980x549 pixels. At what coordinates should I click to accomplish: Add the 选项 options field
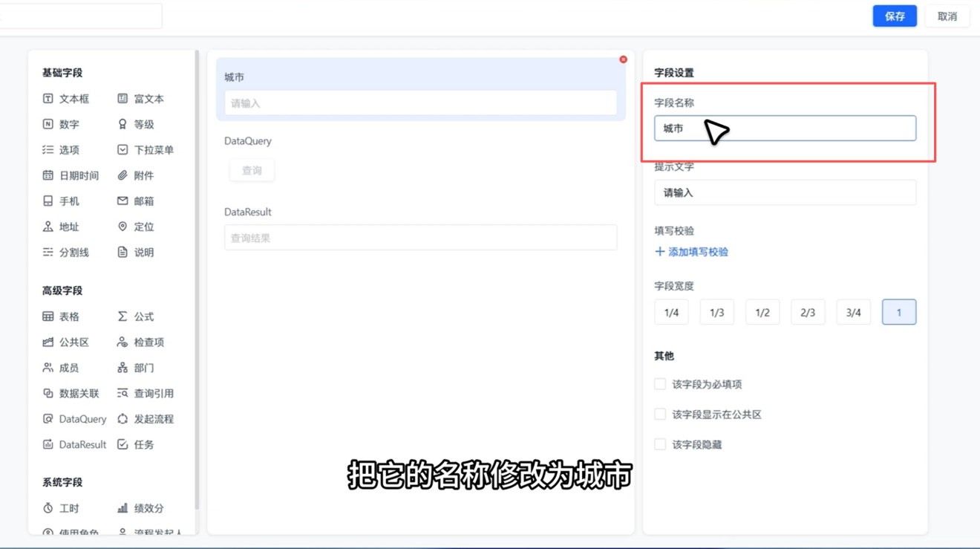coord(61,150)
